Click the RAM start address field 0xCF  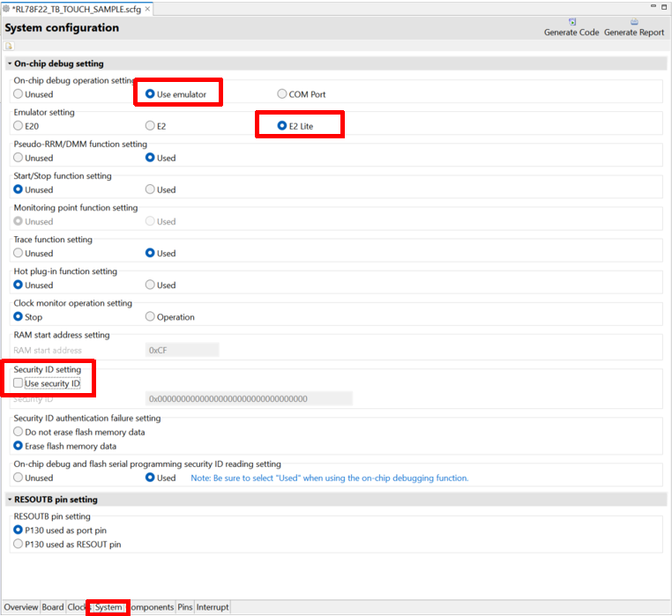tap(183, 350)
